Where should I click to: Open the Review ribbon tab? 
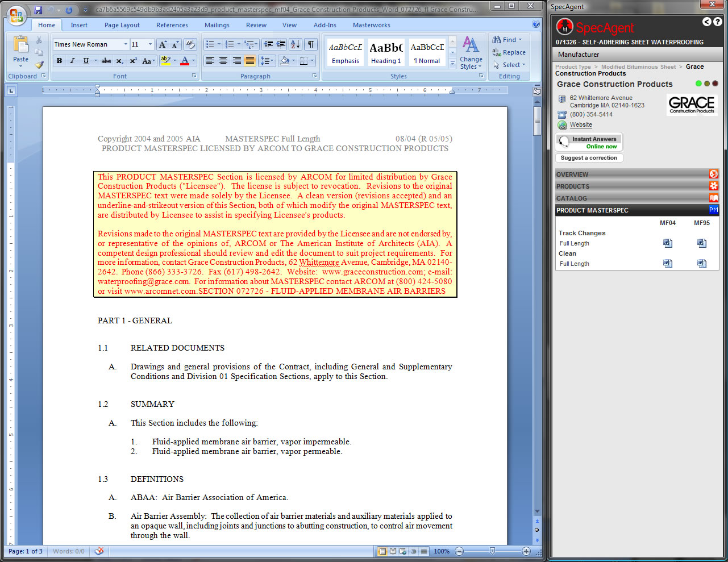pos(256,25)
